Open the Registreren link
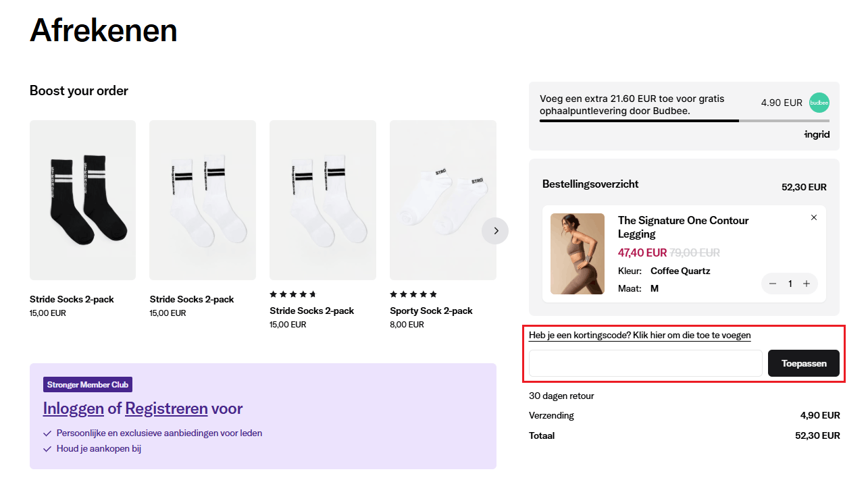Image resolution: width=868 pixels, height=478 pixels. 166,408
